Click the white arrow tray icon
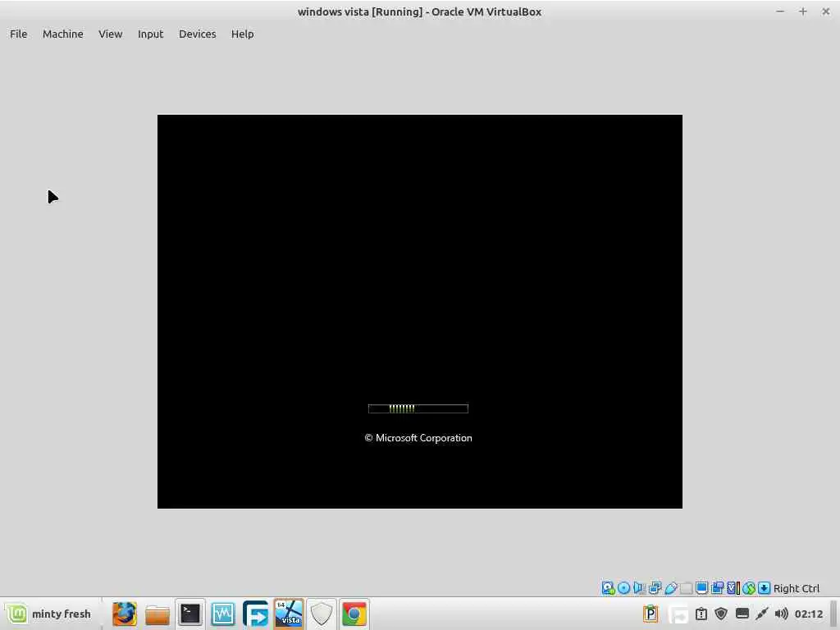This screenshot has width=840, height=630. coord(678,614)
